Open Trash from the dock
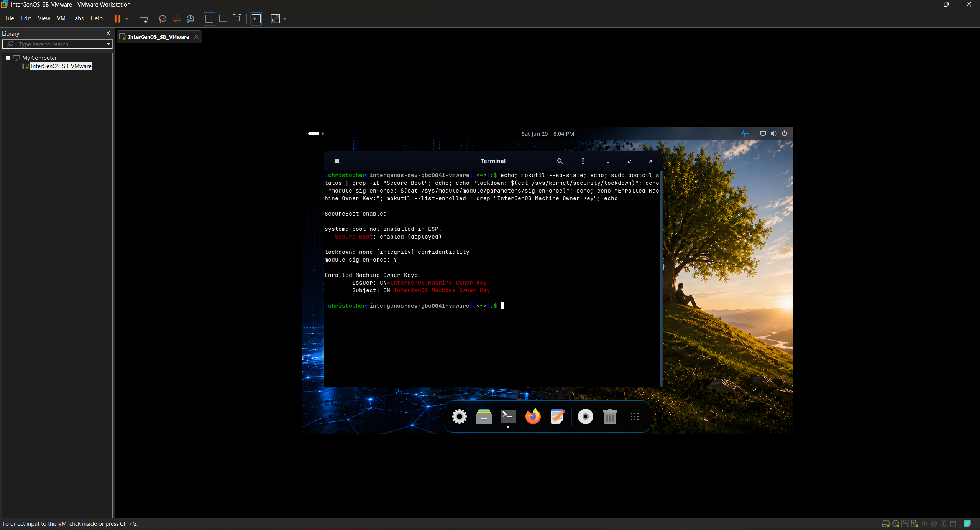Image resolution: width=980 pixels, height=530 pixels. click(610, 416)
